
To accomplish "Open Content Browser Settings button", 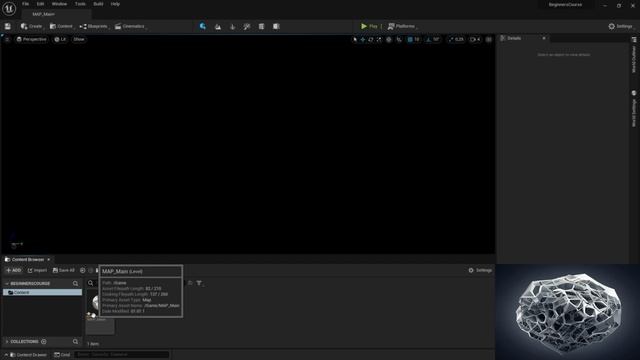I will [480, 270].
